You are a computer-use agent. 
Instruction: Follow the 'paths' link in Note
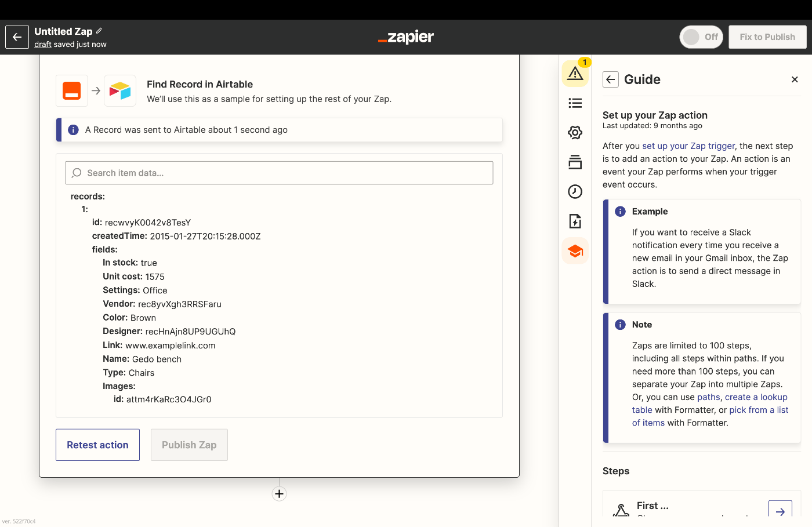[x=709, y=397]
